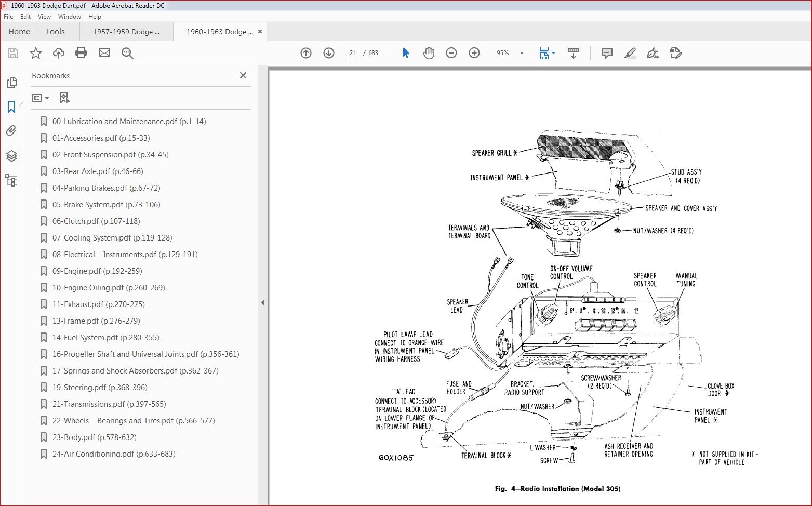
Task: Open the Help menu
Action: [95, 17]
